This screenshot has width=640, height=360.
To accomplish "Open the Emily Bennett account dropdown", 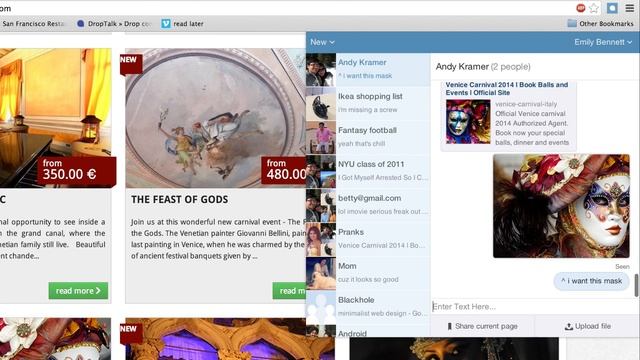I will 603,42.
